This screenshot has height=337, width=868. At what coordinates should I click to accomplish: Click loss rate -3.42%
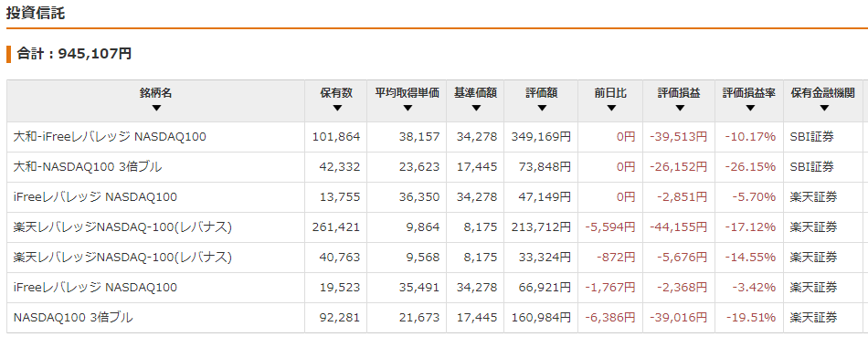(754, 287)
